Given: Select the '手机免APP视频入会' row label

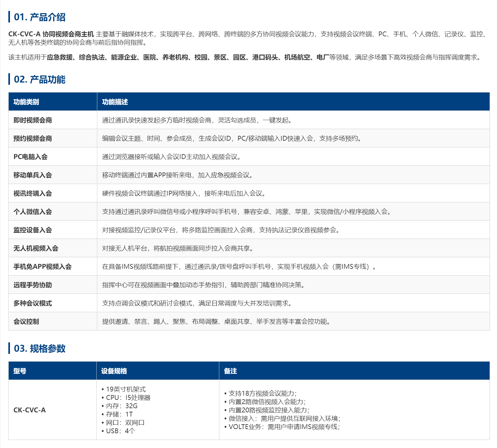Looking at the screenshot, I should click(42, 267).
